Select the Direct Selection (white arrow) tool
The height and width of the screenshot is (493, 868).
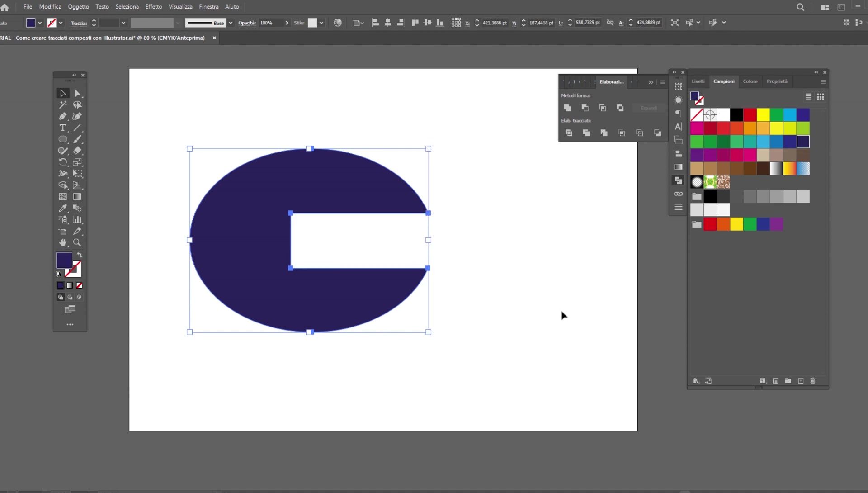pyautogui.click(x=77, y=93)
